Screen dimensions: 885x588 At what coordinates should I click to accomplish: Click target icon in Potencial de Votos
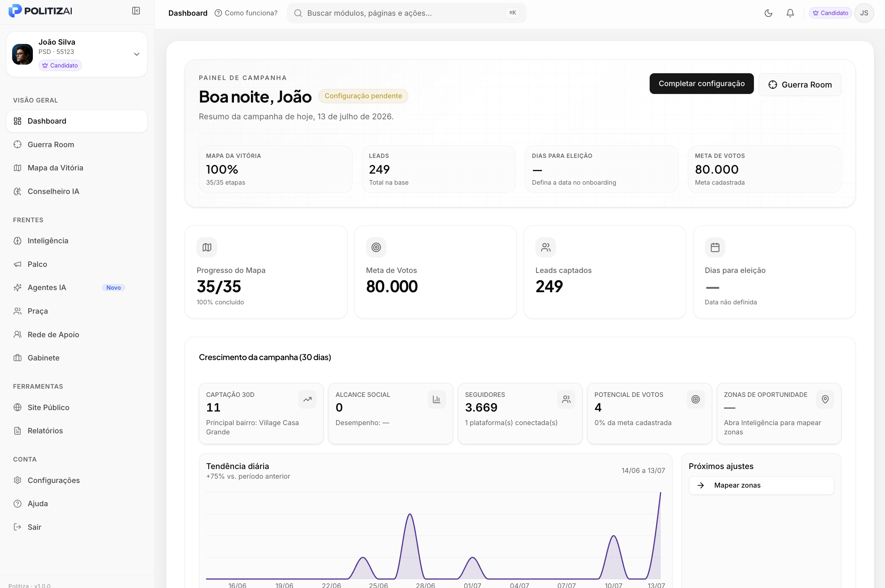click(696, 399)
